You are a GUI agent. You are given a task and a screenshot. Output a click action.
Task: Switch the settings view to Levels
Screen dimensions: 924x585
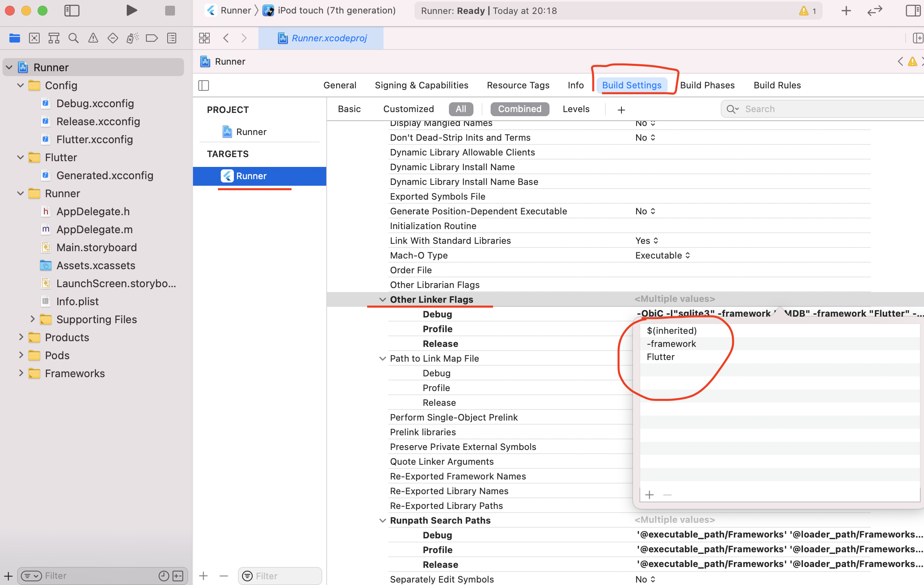(x=576, y=109)
